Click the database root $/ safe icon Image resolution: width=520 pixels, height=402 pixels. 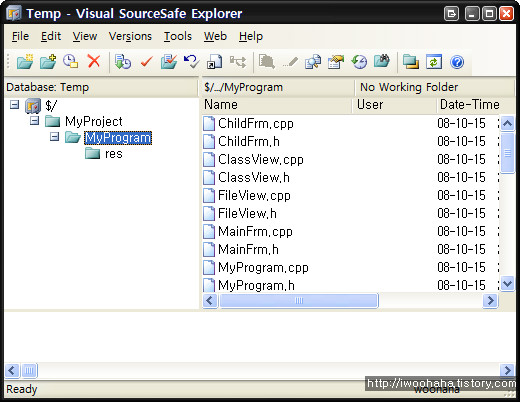point(33,106)
